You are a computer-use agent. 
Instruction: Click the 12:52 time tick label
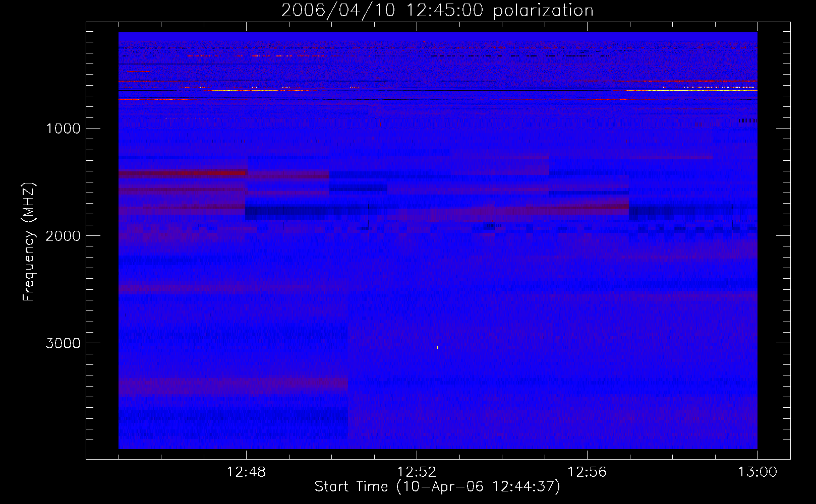click(x=417, y=472)
